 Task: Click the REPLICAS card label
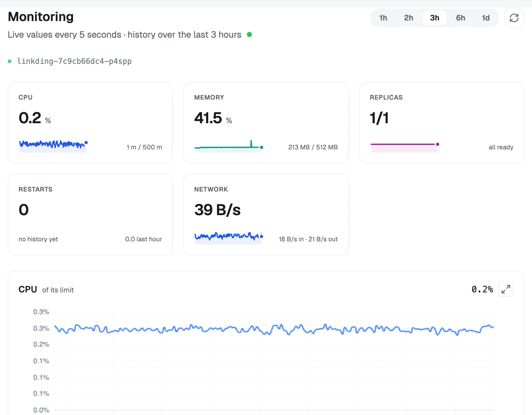point(386,97)
